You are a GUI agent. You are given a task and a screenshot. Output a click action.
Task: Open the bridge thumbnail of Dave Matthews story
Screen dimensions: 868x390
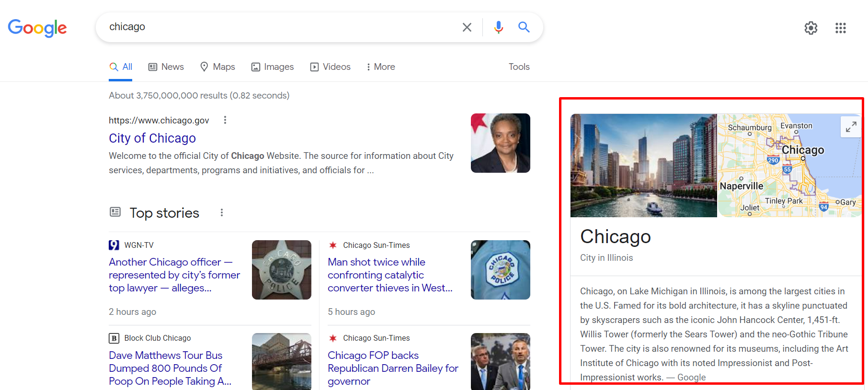(282, 361)
